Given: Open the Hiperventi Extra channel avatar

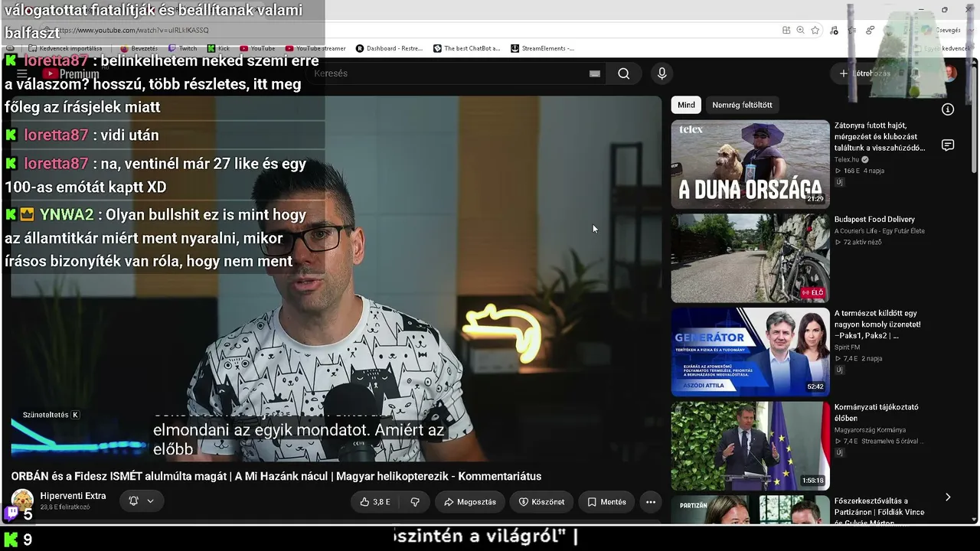Looking at the screenshot, I should (22, 500).
